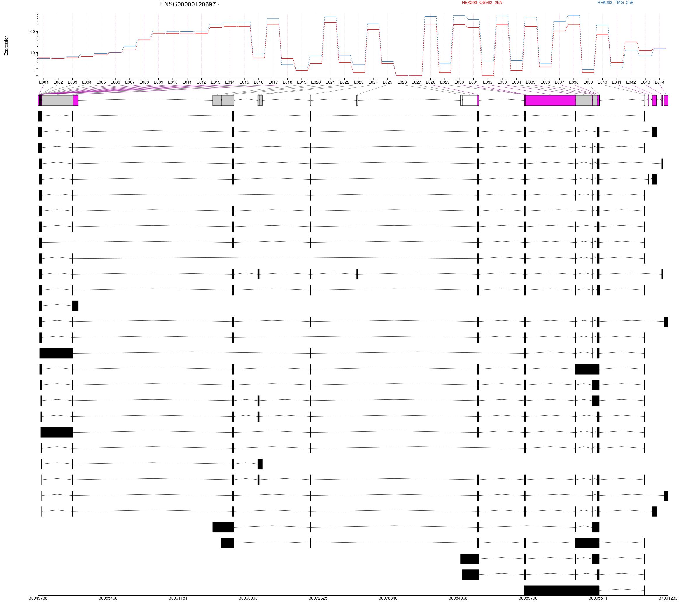Click genomic coordinate 37001233
The image size is (700, 603).
pos(668,598)
